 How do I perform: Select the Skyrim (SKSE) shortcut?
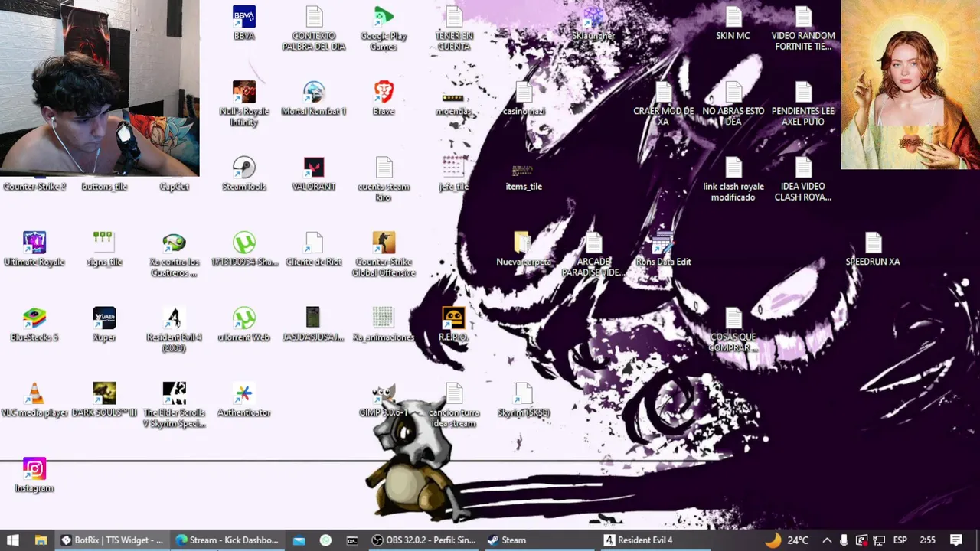[523, 399]
